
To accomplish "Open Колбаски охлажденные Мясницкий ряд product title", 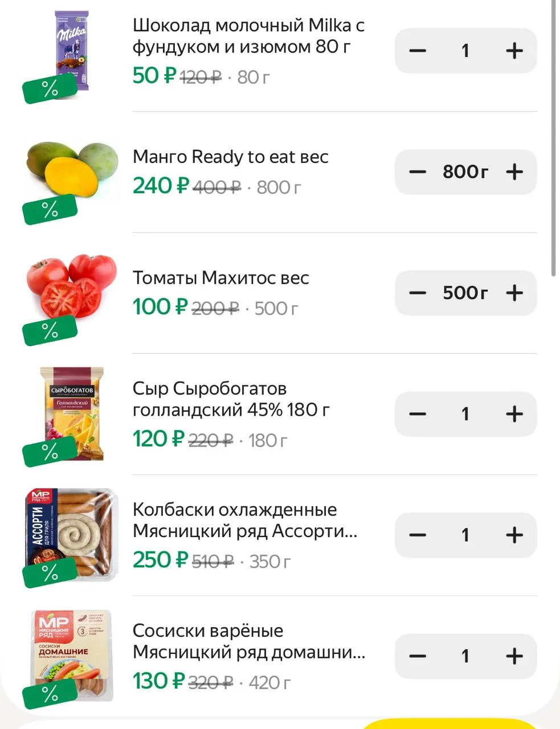I will click(x=245, y=520).
